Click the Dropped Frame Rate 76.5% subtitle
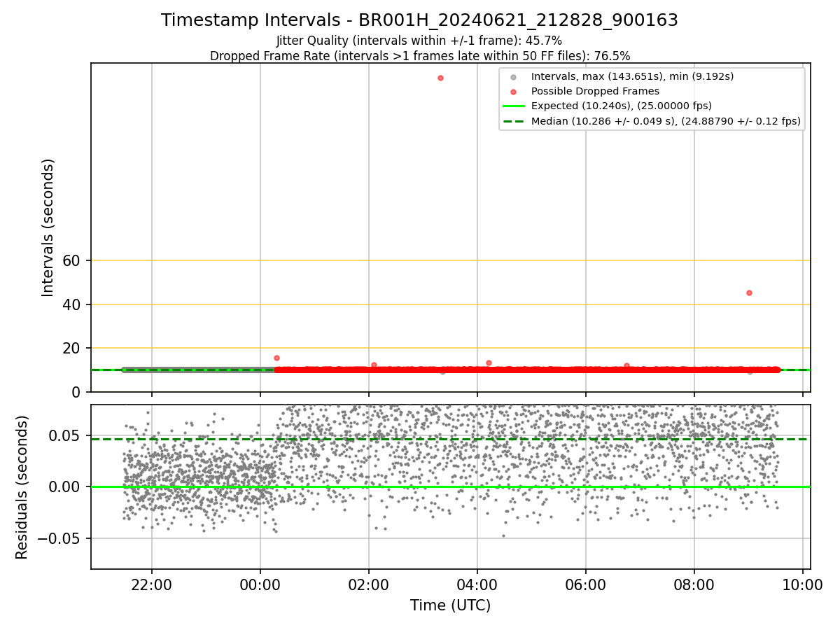 pos(420,56)
